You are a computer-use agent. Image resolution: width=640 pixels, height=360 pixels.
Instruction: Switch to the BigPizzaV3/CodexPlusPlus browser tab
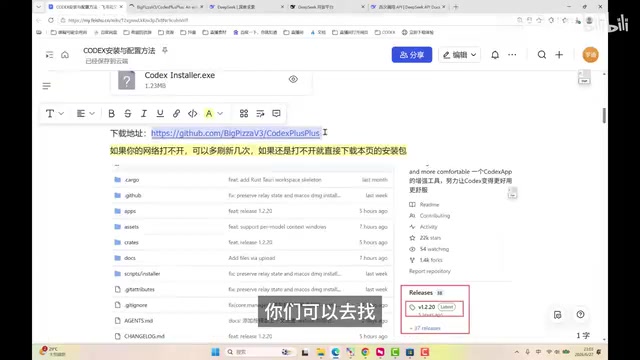click(167, 7)
